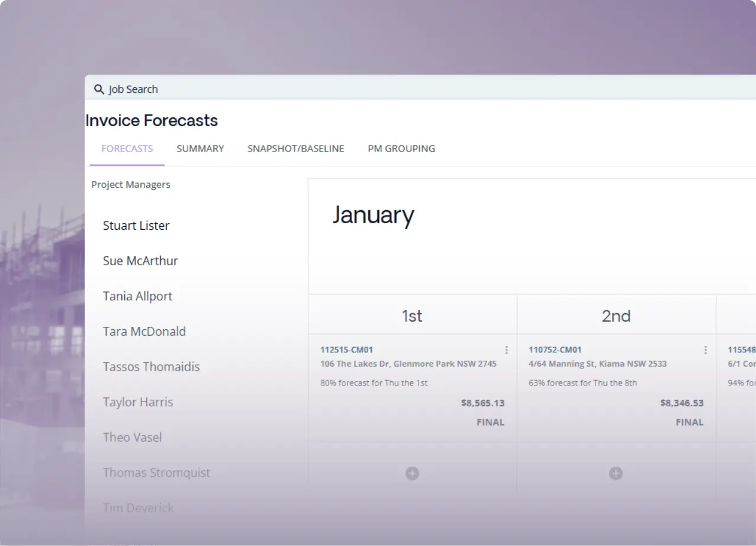Add a new forecast under the 2nd column
This screenshot has width=756, height=546.
pos(616,473)
